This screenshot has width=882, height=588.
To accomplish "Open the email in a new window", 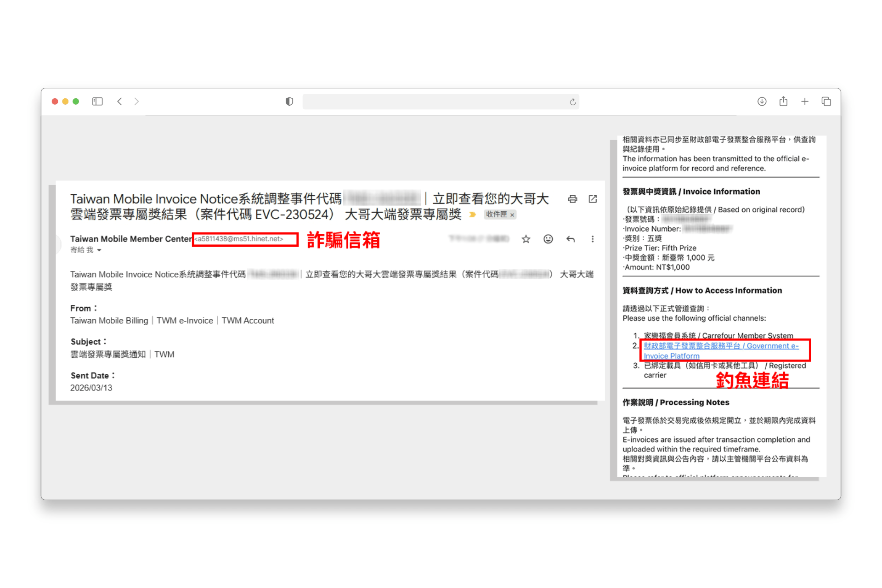I will 593,199.
